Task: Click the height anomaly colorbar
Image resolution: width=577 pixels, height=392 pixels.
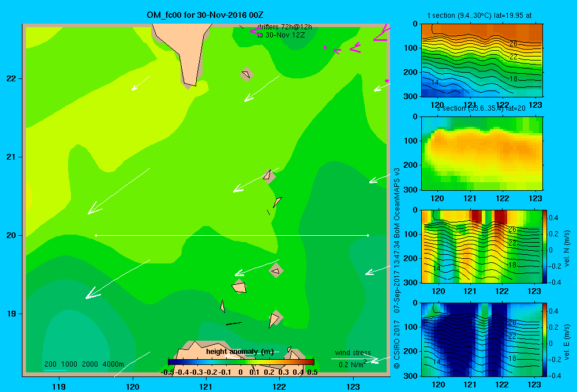Action: click(241, 362)
